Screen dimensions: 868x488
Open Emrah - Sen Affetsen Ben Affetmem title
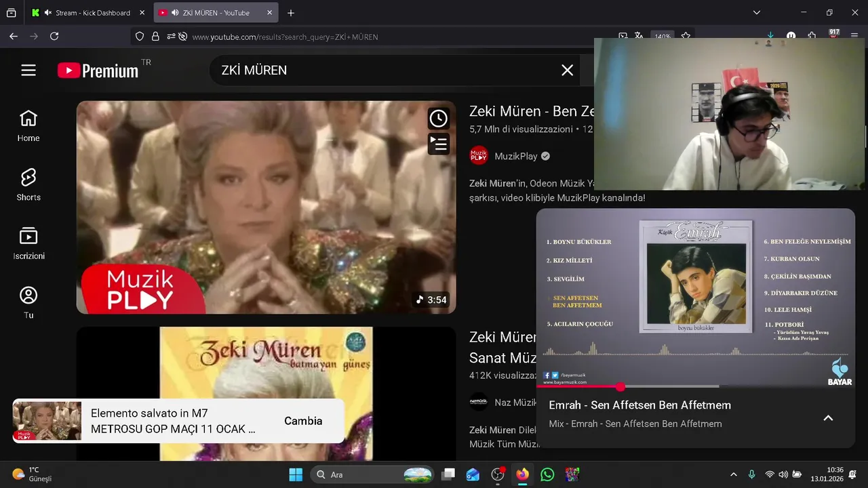pyautogui.click(x=639, y=405)
